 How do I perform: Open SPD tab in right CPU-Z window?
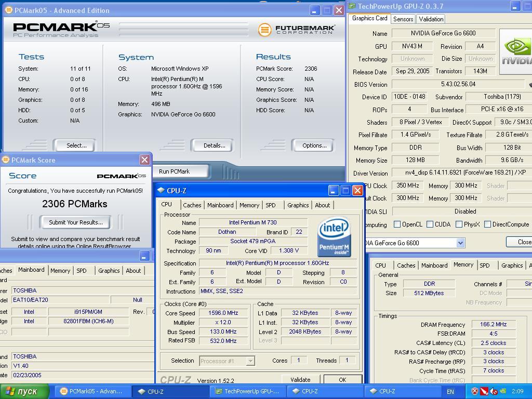point(485,265)
